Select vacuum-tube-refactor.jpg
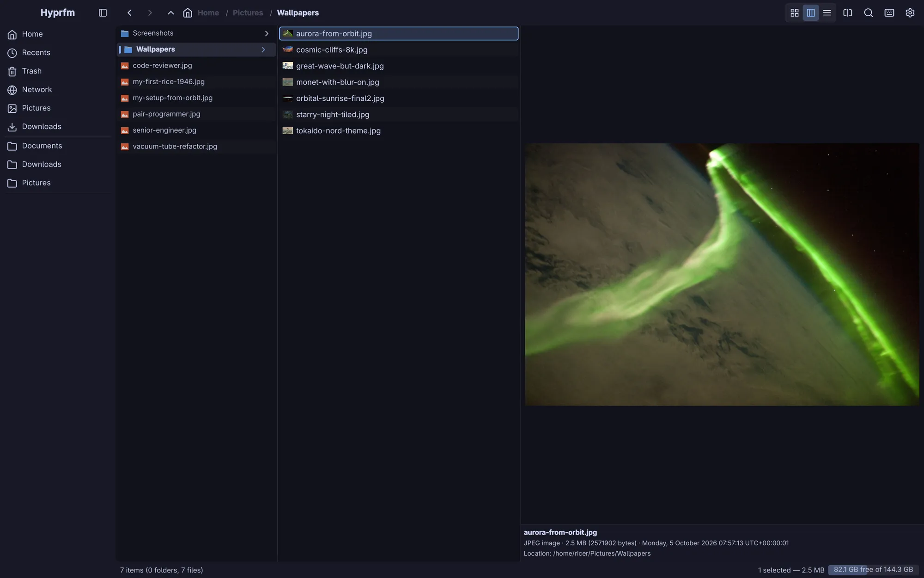 [x=196, y=147]
